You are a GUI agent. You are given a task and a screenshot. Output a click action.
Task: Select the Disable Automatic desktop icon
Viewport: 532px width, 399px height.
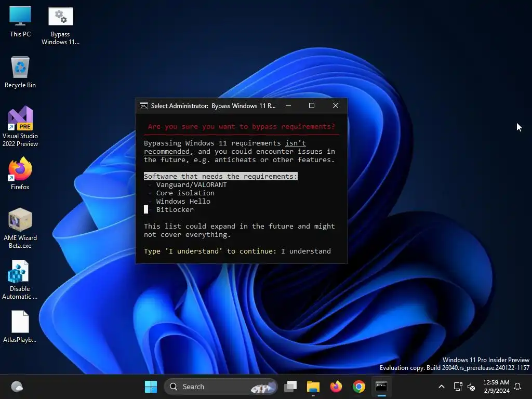[x=20, y=280]
